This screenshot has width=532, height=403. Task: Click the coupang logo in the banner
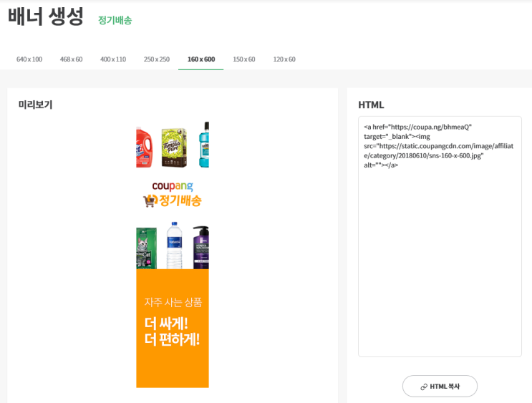point(173,186)
